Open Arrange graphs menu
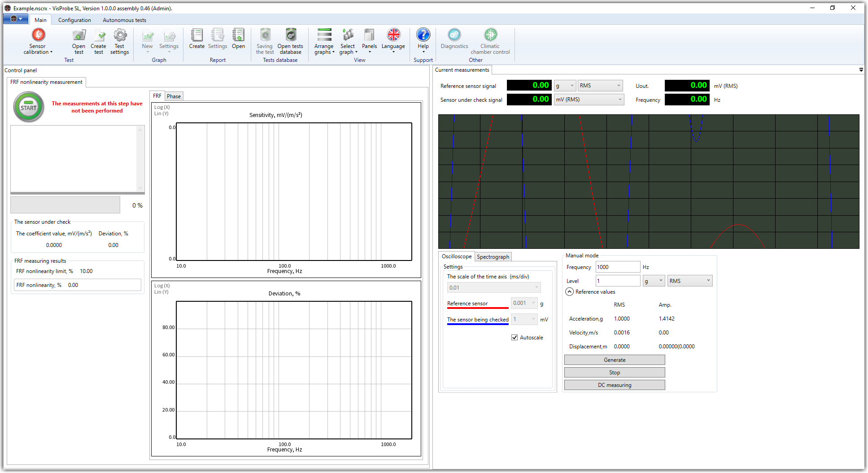This screenshot has height=473, width=868. pos(324,35)
